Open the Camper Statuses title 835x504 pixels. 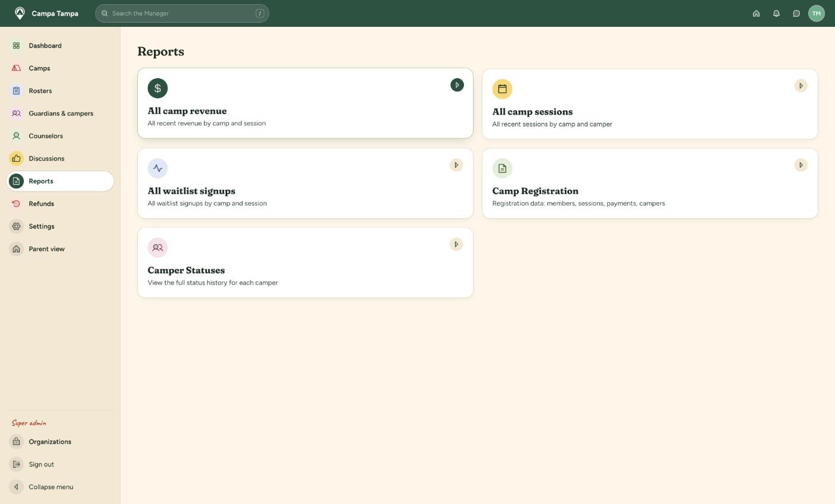click(186, 270)
